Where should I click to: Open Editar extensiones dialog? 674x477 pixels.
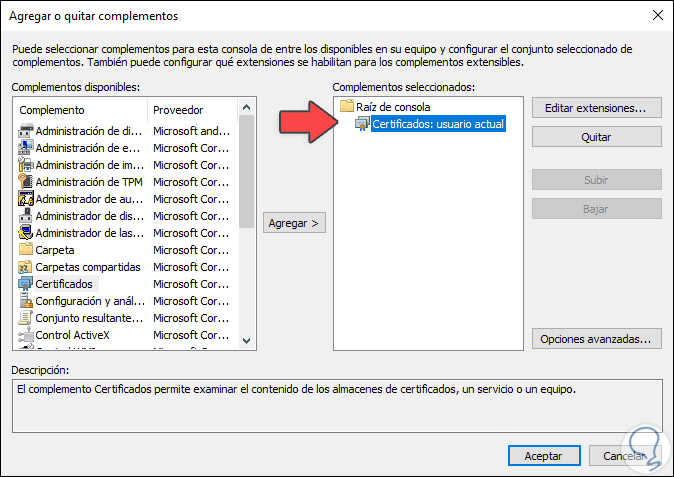596,108
